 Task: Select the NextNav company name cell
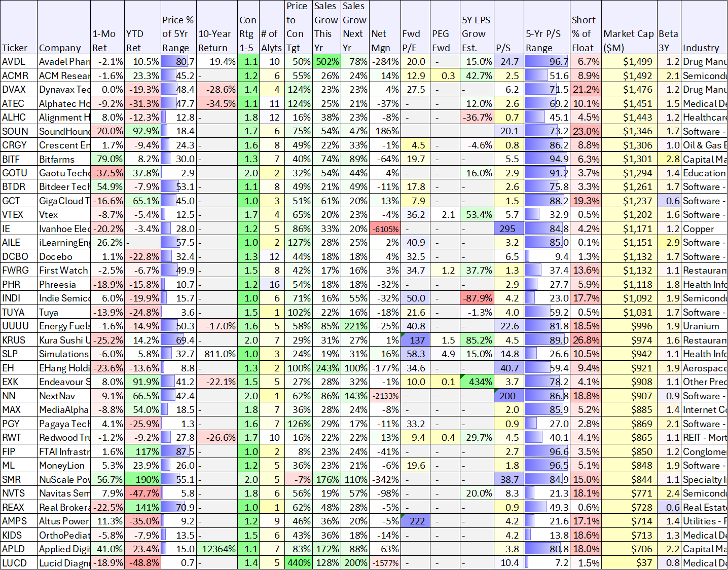(x=64, y=396)
